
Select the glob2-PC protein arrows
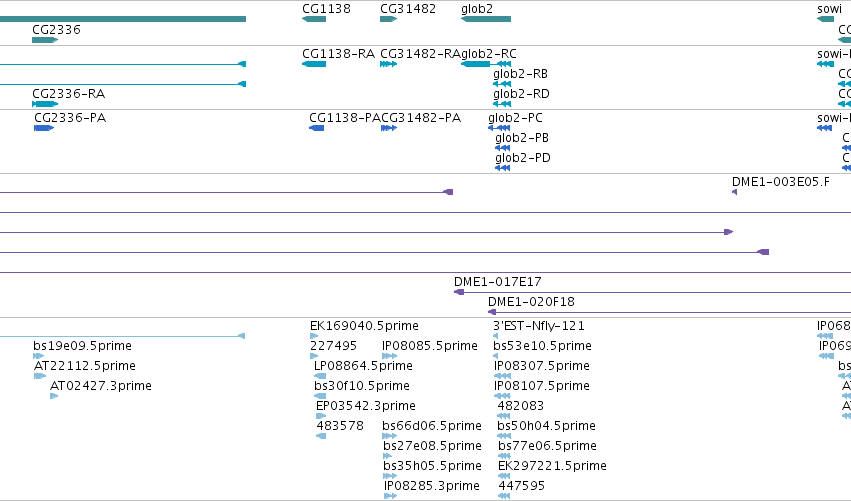499,128
